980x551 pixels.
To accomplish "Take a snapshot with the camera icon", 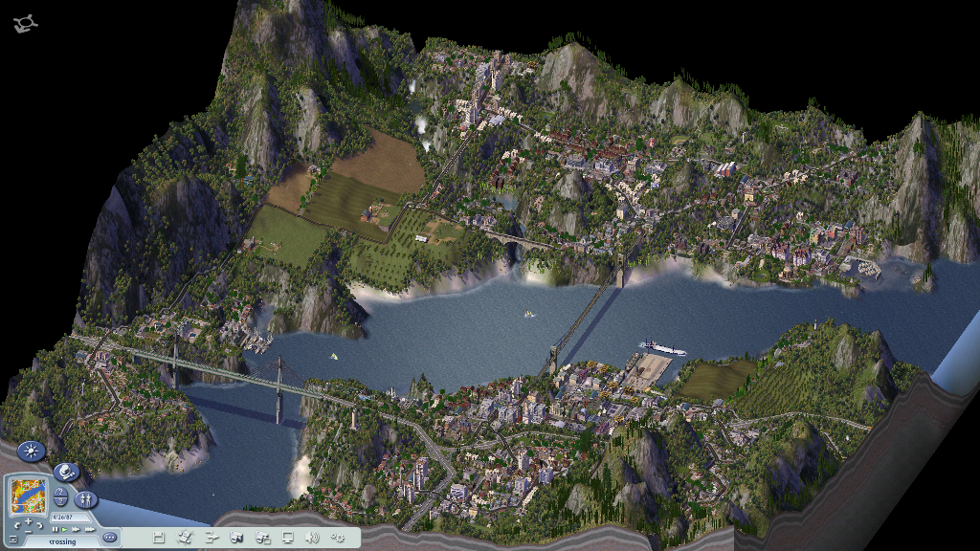I will tap(236, 538).
